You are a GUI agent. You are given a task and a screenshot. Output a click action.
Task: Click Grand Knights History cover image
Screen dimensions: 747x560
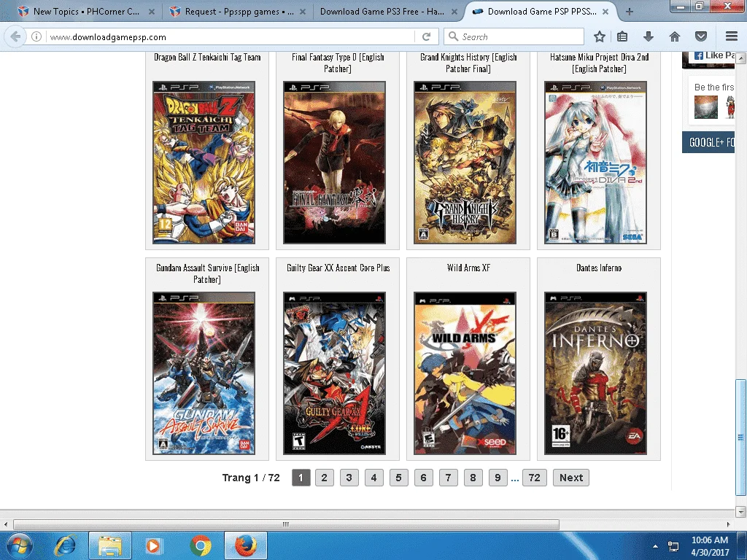pos(465,163)
